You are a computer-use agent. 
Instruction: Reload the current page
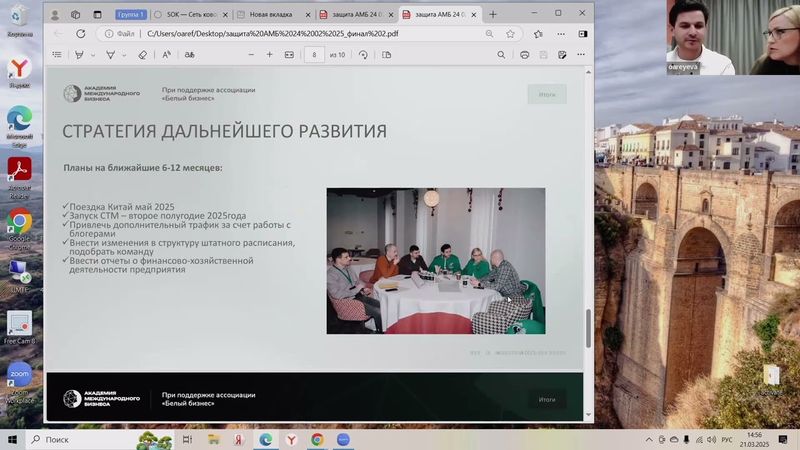point(81,34)
